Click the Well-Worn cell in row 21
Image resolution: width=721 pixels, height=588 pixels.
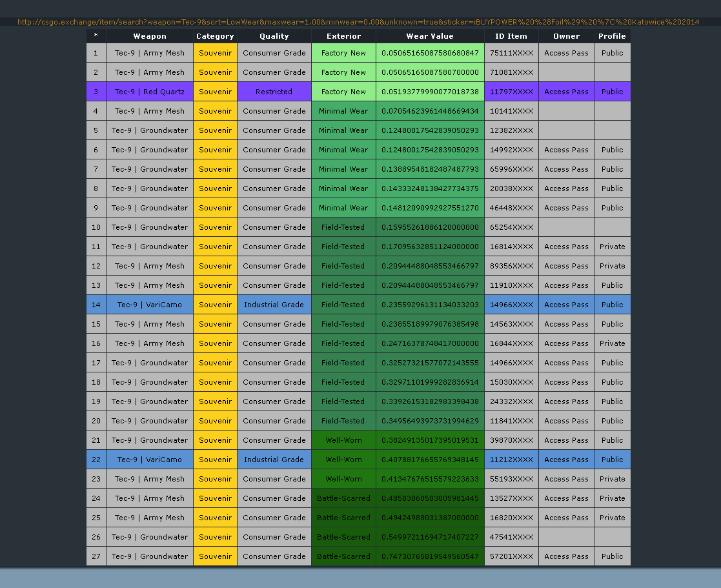pyautogui.click(x=343, y=440)
